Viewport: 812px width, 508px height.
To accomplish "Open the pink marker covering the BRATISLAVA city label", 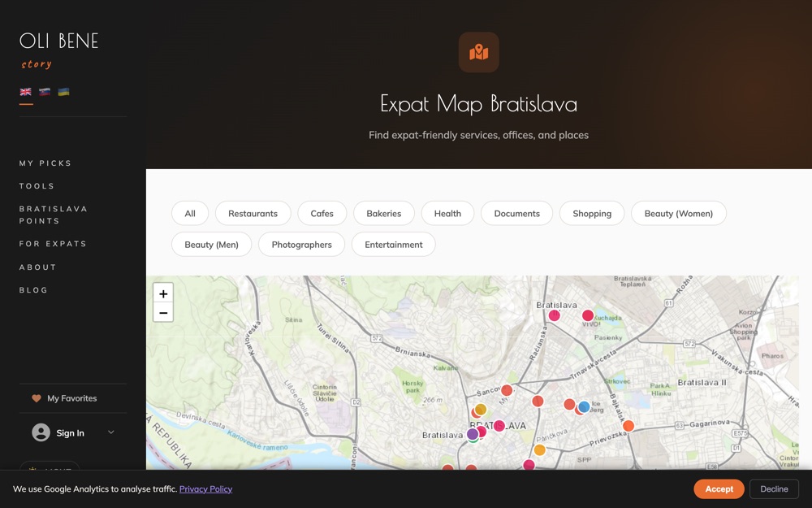I will click(499, 426).
